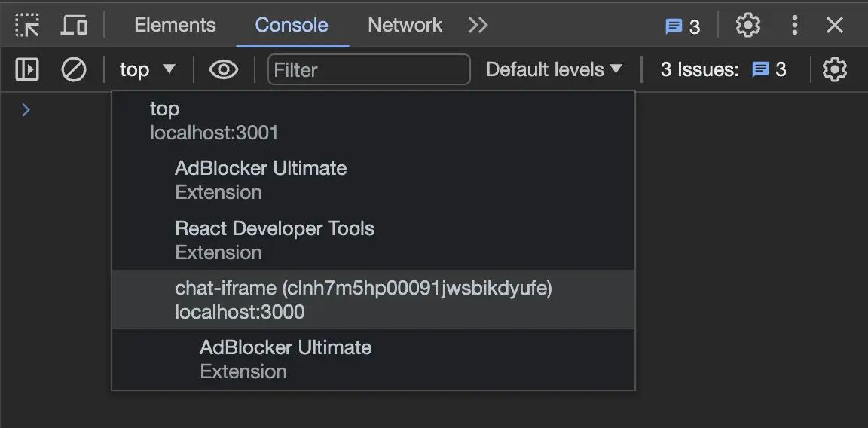Switch to the Elements tab
This screenshot has height=428, width=868.
tap(175, 25)
